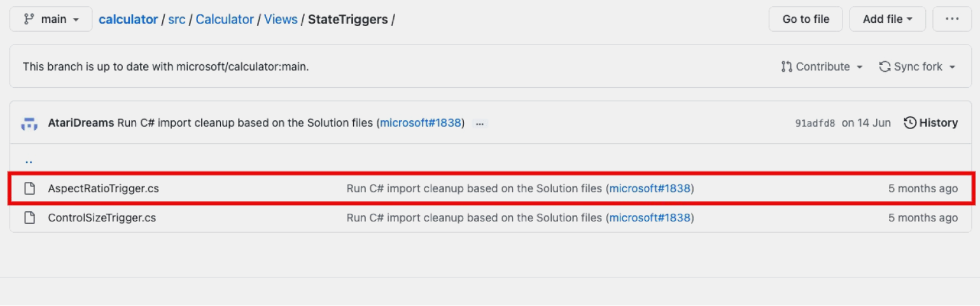980x306 pixels.
Task: Click the ControlSizeTrigger.cs file icon
Action: (x=29, y=218)
